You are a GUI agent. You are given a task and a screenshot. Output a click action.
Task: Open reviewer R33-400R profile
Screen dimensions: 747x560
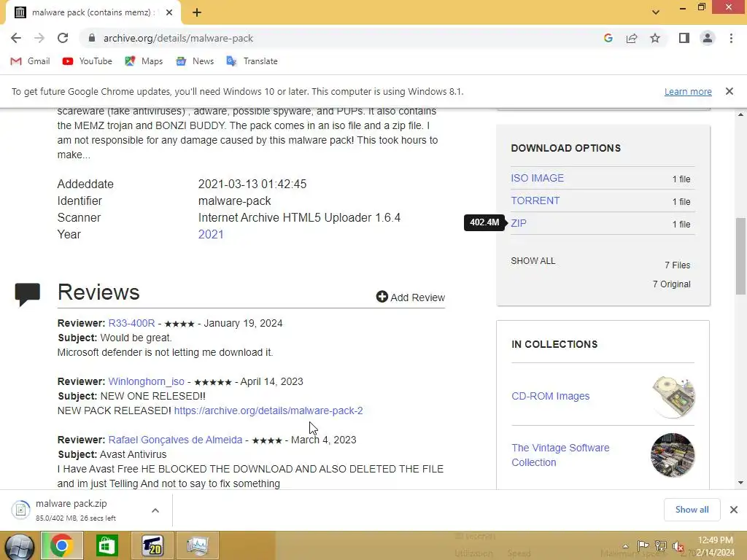[131, 323]
